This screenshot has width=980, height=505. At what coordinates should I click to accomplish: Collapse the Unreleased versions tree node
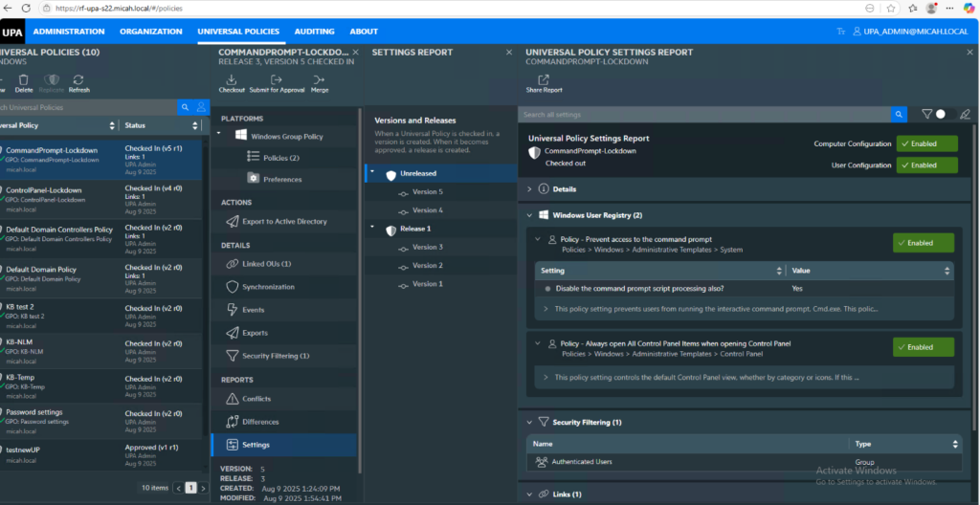click(373, 175)
